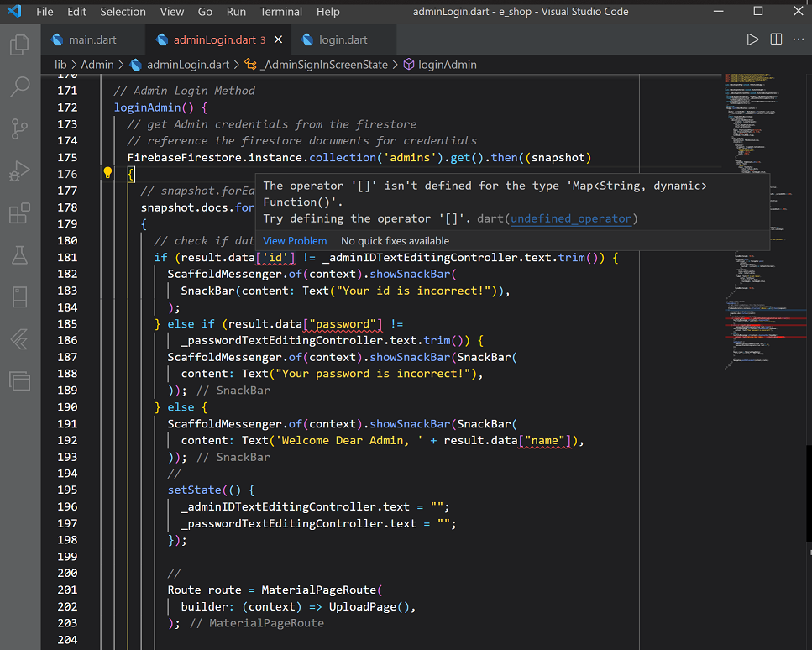Click the View Problem link

pyautogui.click(x=295, y=241)
